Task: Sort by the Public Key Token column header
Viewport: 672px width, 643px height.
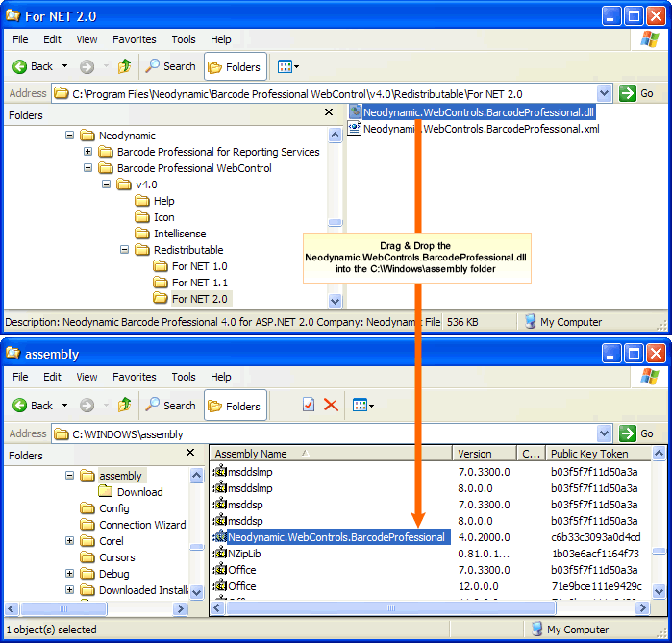Action: [x=598, y=454]
